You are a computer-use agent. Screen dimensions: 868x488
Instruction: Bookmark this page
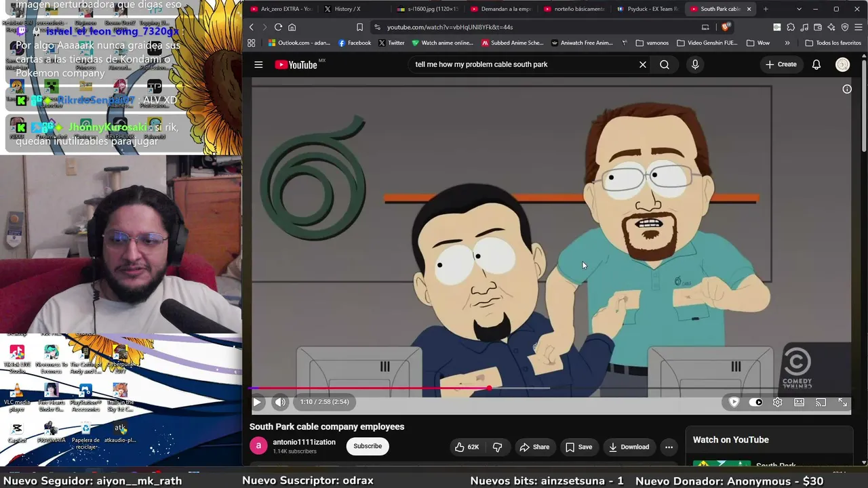point(359,27)
